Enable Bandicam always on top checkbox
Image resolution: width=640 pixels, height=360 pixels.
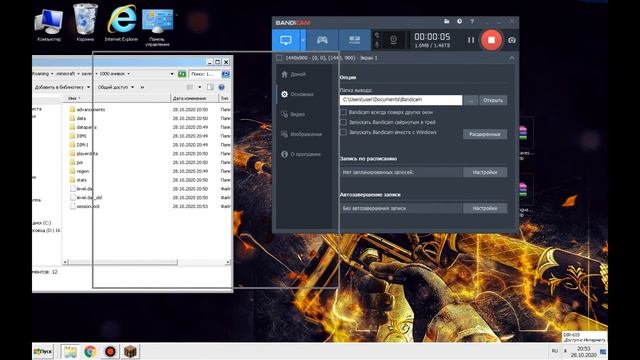coord(343,112)
